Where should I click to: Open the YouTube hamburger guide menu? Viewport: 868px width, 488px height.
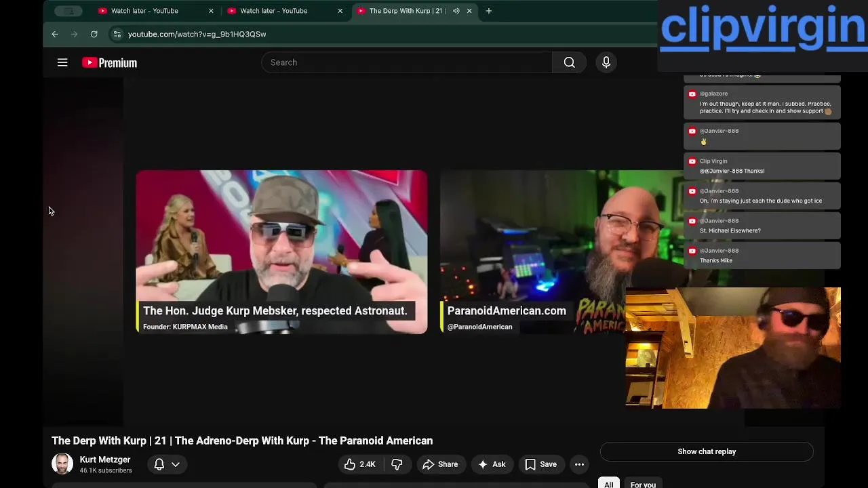click(x=62, y=62)
